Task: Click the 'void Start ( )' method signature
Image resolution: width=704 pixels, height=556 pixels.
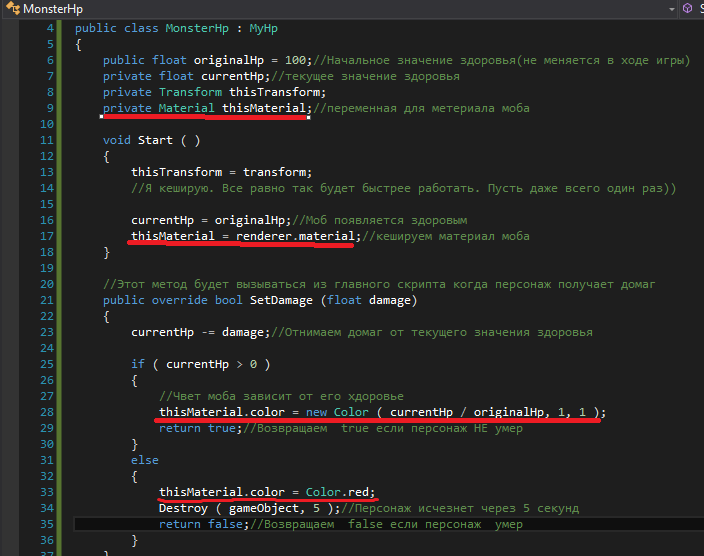Action: coord(151,140)
